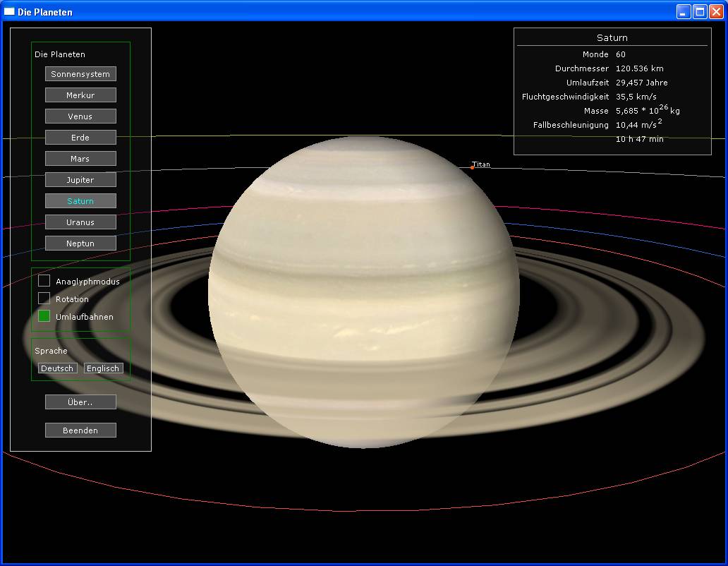Select Mars from planet list
728x566 pixels.
point(80,159)
